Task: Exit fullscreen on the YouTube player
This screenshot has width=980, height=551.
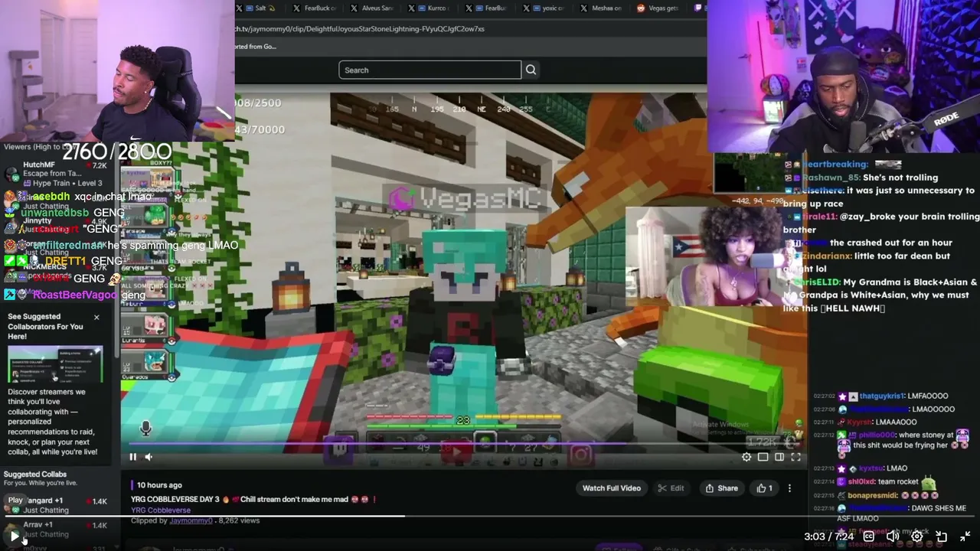Action: tap(965, 536)
